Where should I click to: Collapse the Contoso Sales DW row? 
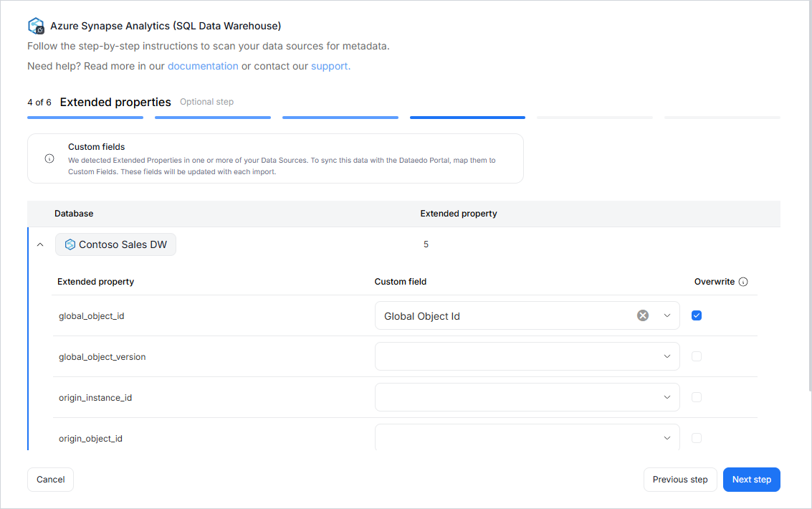pyautogui.click(x=40, y=244)
